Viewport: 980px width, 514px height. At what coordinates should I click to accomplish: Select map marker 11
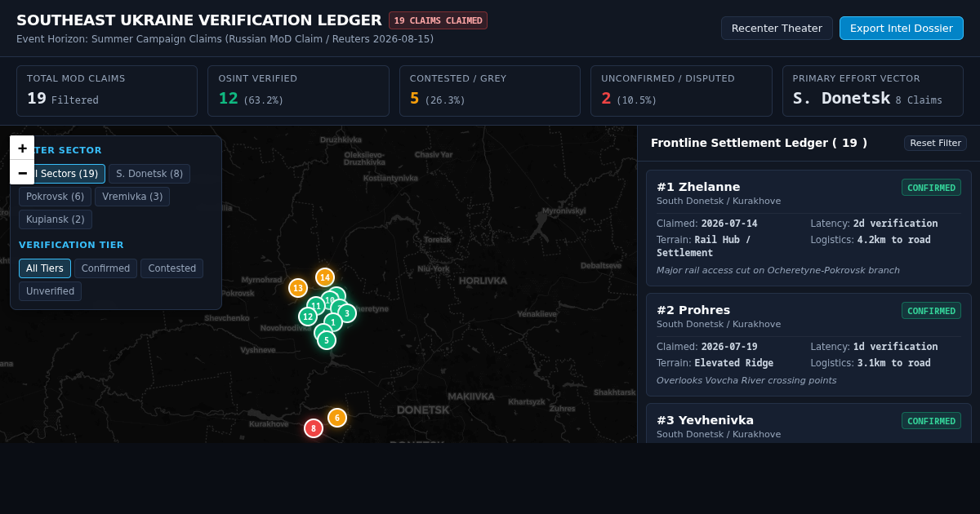(314, 305)
